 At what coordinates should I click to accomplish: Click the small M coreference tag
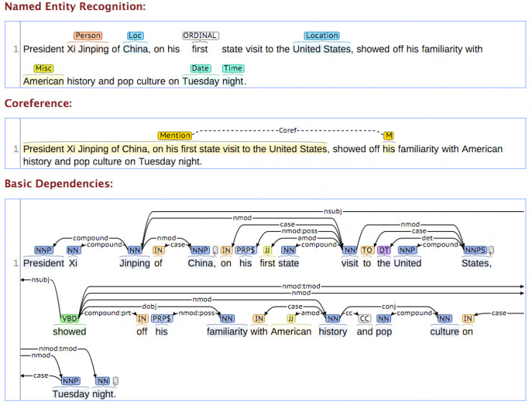(388, 135)
